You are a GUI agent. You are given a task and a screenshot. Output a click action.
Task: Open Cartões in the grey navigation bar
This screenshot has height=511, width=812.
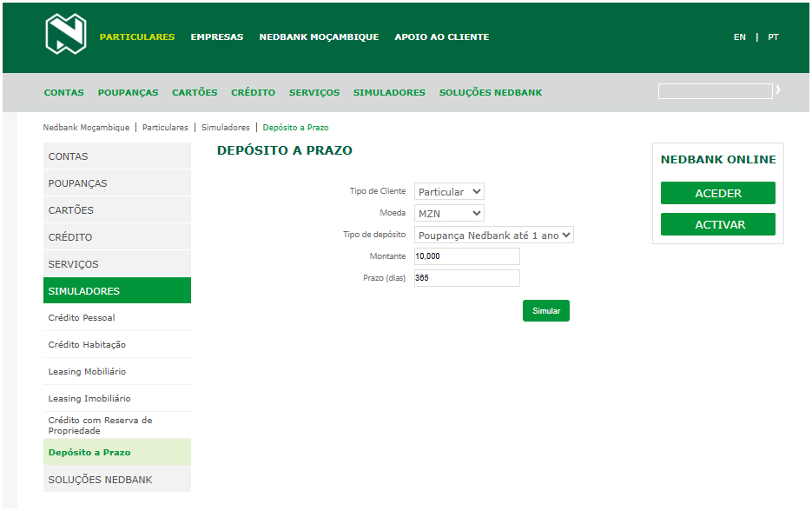pos(195,93)
